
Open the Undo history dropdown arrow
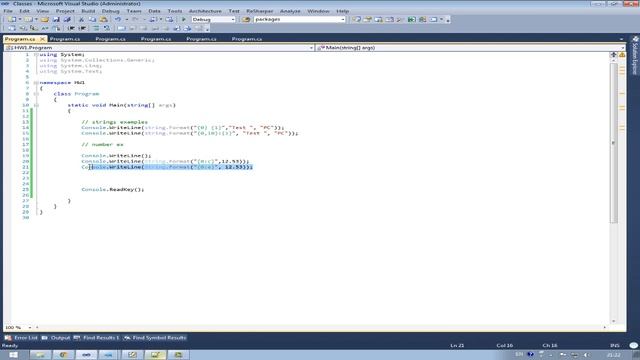127,19
